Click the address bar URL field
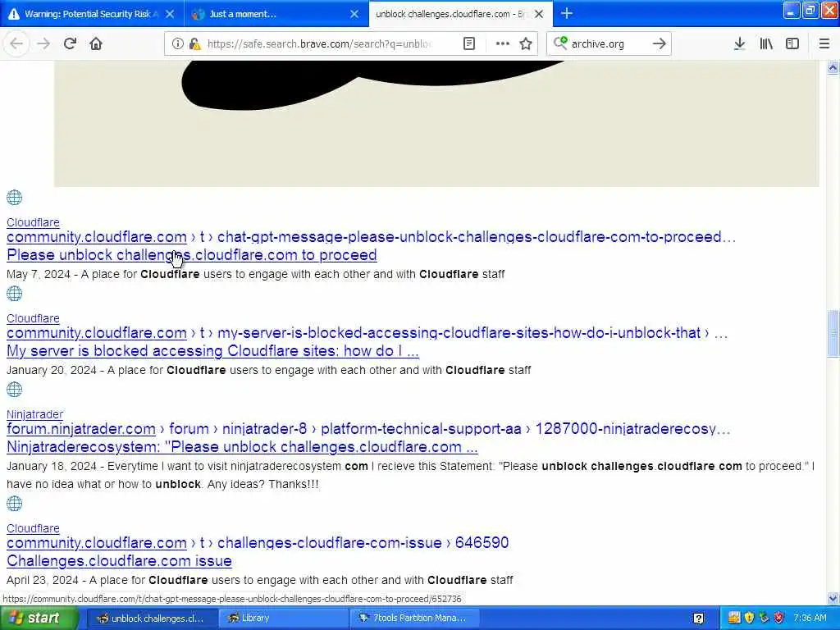840x630 pixels. [x=319, y=44]
